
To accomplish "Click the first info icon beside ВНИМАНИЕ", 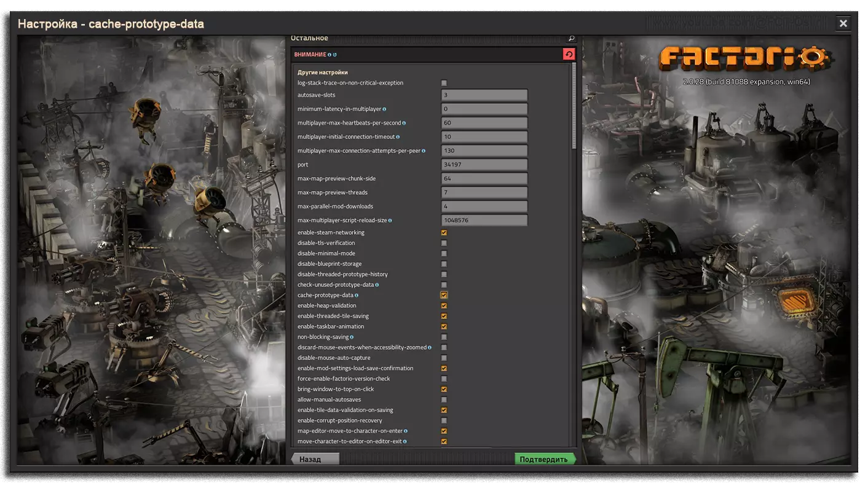I will click(x=329, y=55).
